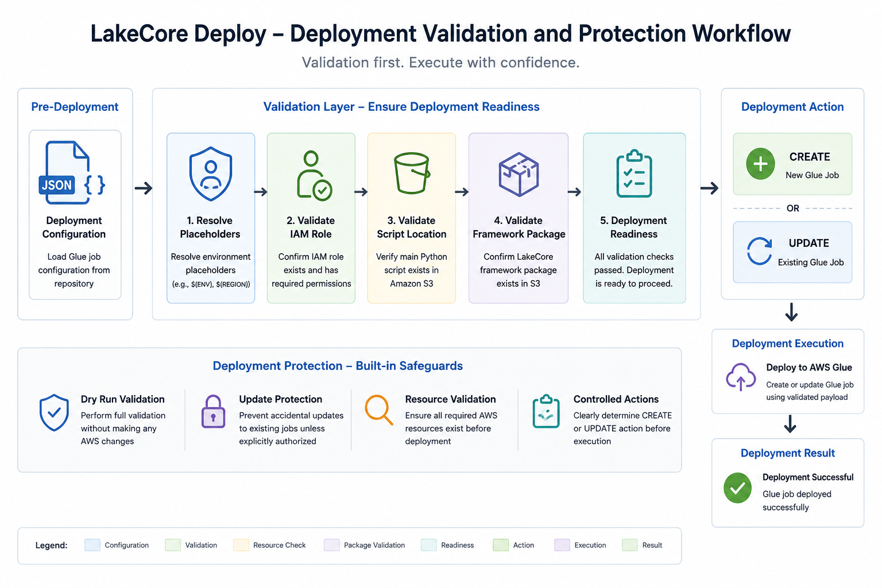The image size is (882, 588).
Task: Click the 'Dry Run Validation' heading
Action: coord(123,399)
